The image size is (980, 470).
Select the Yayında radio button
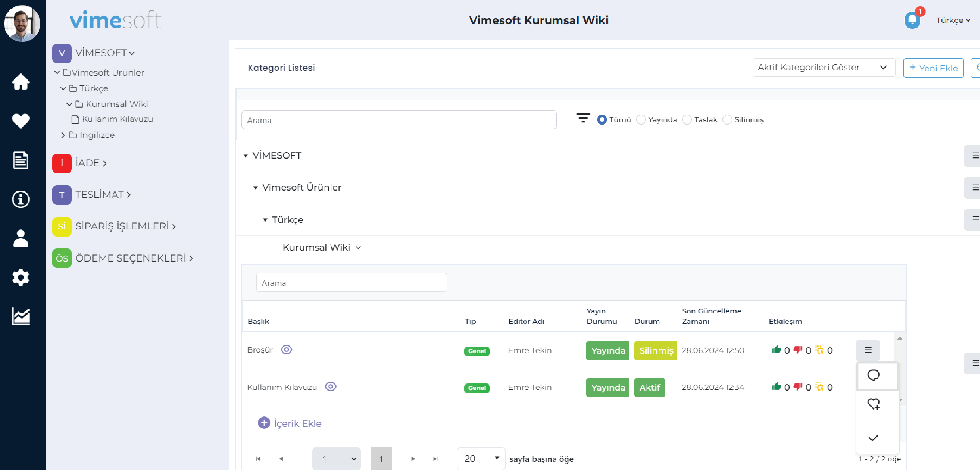[x=641, y=119]
